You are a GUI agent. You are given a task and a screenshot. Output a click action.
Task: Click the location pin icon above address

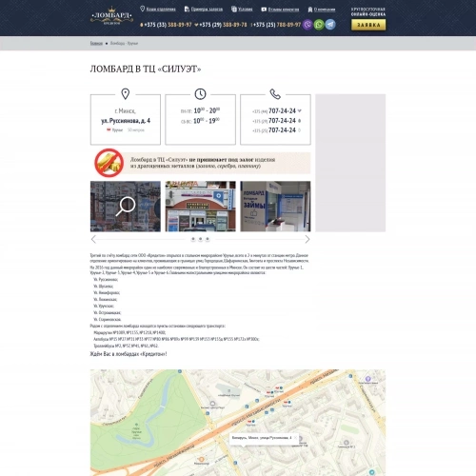pyautogui.click(x=126, y=94)
